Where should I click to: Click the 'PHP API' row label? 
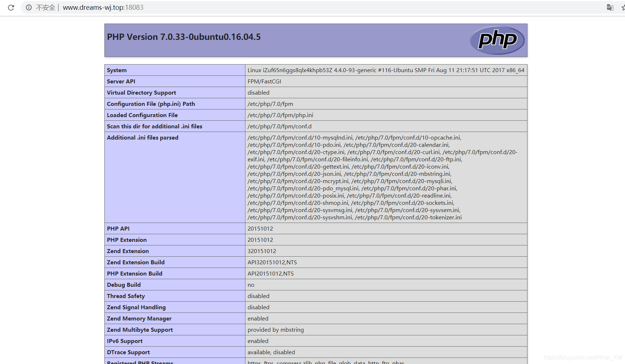tap(118, 229)
